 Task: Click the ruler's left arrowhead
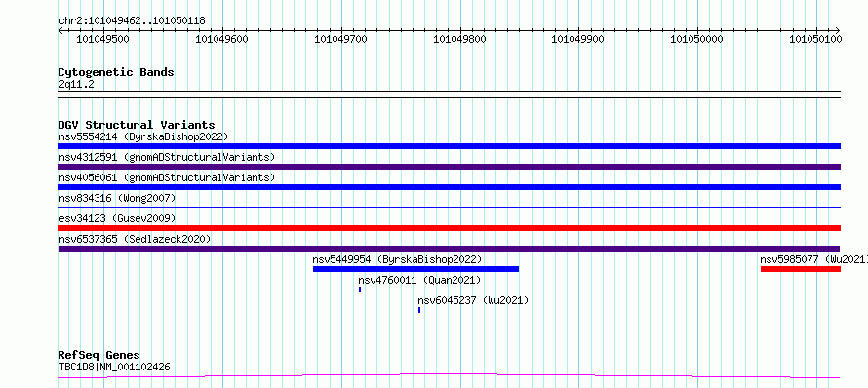60,30
